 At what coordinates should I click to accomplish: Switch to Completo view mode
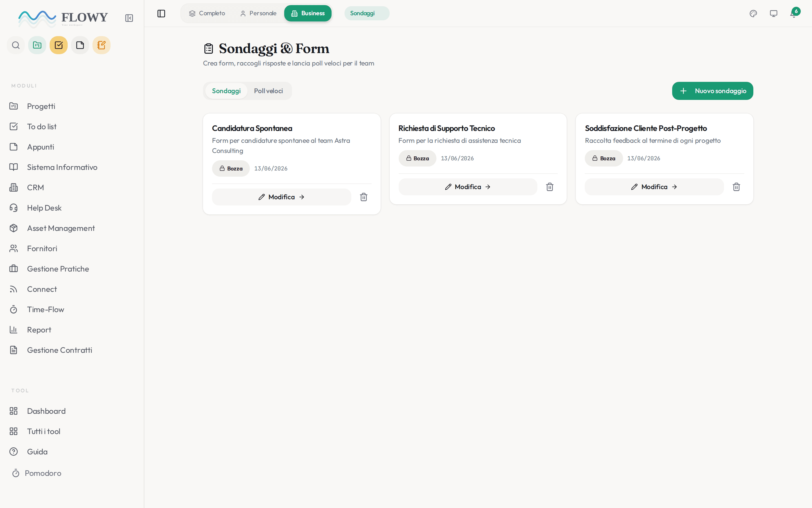207,14
